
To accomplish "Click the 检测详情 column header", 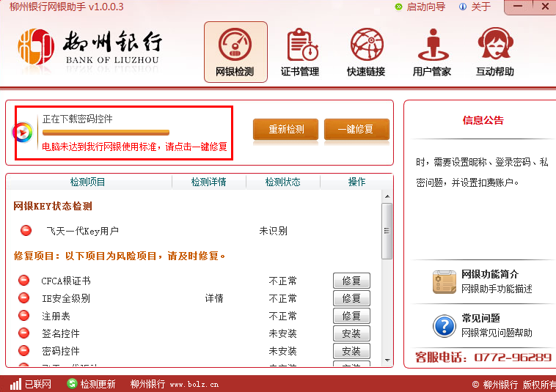I will 208,182.
